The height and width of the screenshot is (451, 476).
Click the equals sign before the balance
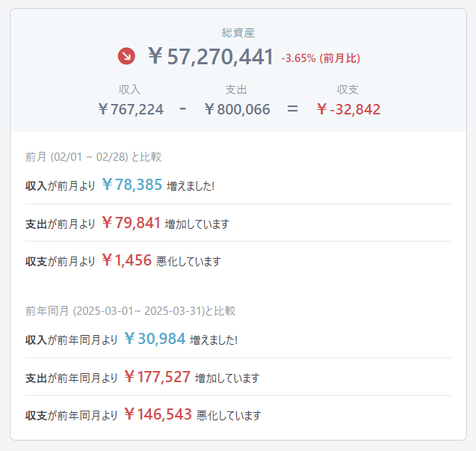[292, 109]
